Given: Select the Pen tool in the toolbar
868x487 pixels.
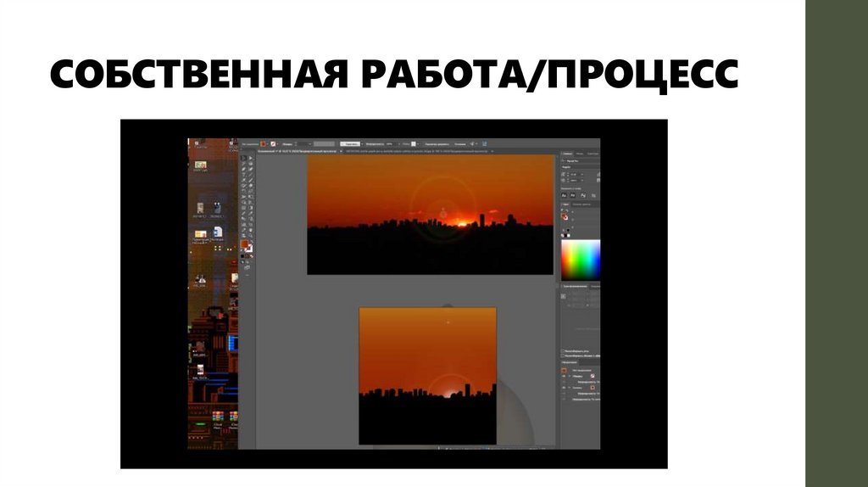Looking at the screenshot, I should pos(243,169).
